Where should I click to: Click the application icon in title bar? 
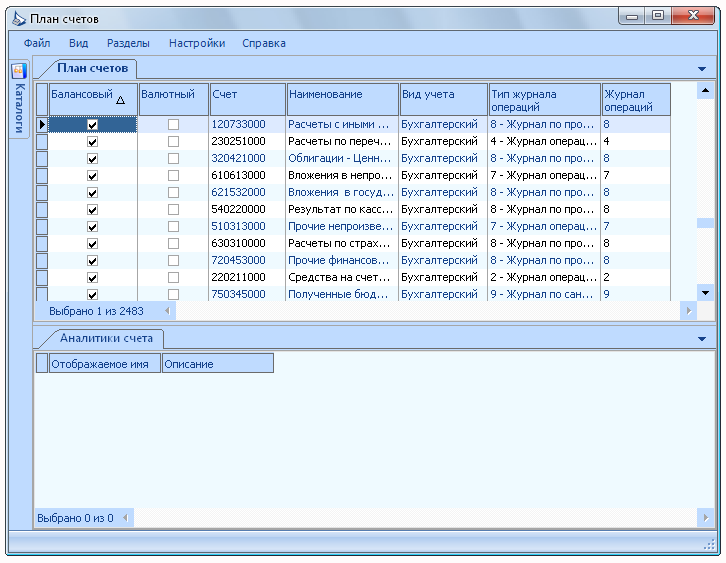(x=19, y=19)
